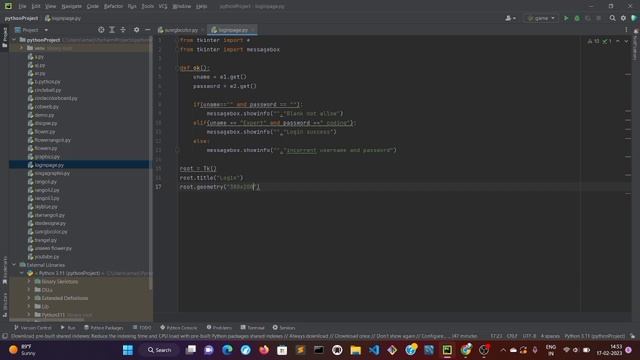
Task: Open Microsoft Edge from the taskbar
Action: [227, 350]
